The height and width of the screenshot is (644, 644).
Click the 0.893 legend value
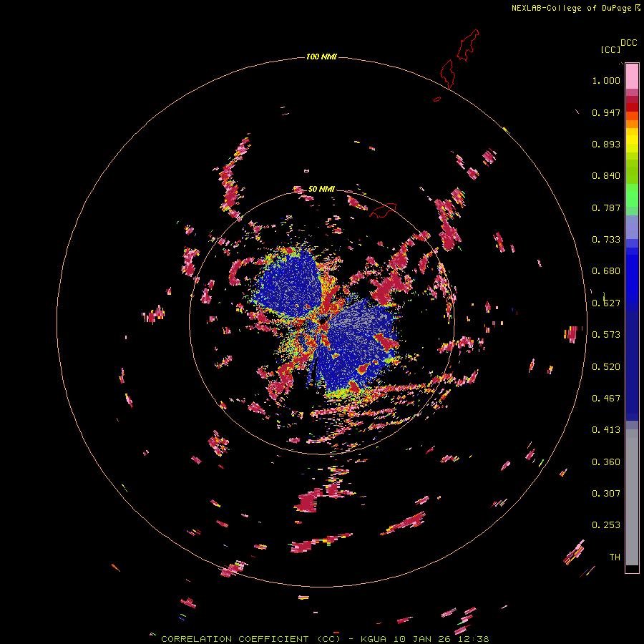point(606,144)
